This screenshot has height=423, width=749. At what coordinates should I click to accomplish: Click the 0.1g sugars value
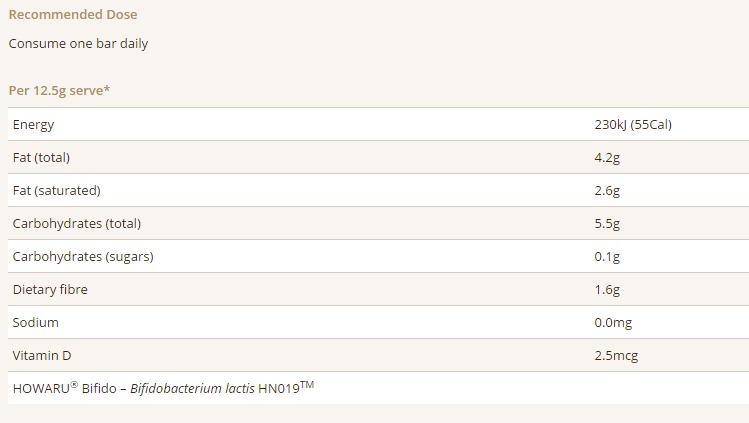(607, 256)
